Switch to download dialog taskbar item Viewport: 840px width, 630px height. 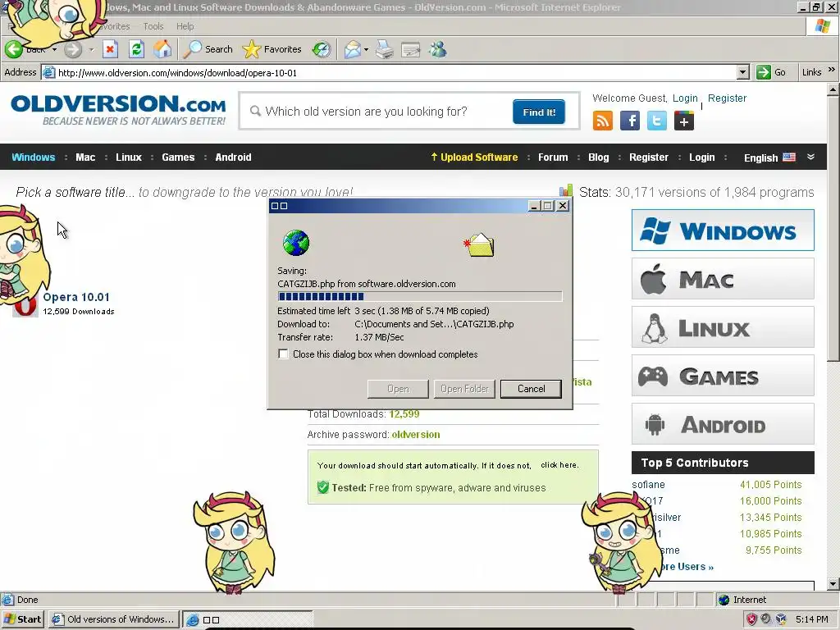tap(248, 620)
